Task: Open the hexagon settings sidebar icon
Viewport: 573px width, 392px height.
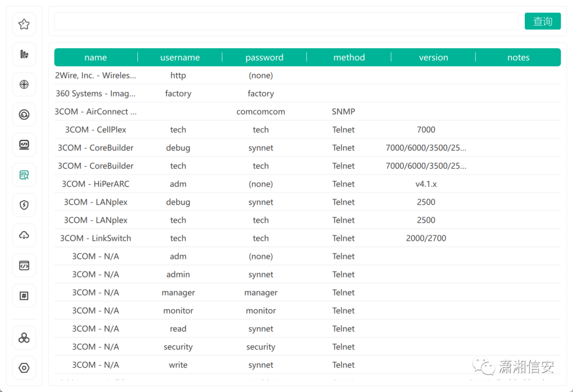Action: [x=24, y=368]
